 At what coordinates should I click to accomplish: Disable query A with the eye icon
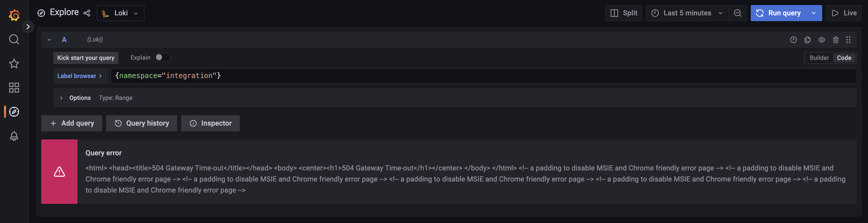click(821, 40)
